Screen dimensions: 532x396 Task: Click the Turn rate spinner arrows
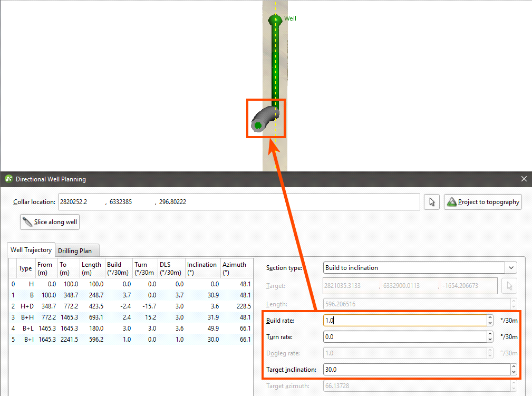490,337
